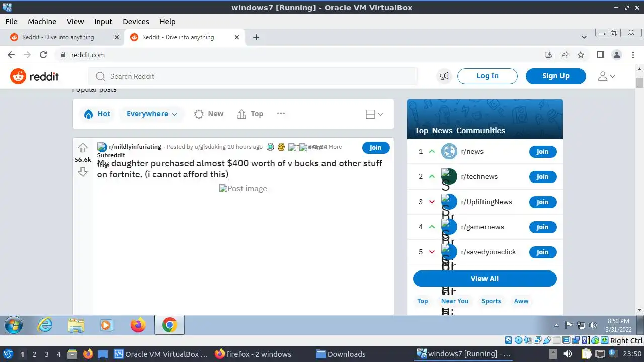This screenshot has height=362, width=644.
Task: Join the r/savedyouaclick community
Action: tap(543, 252)
